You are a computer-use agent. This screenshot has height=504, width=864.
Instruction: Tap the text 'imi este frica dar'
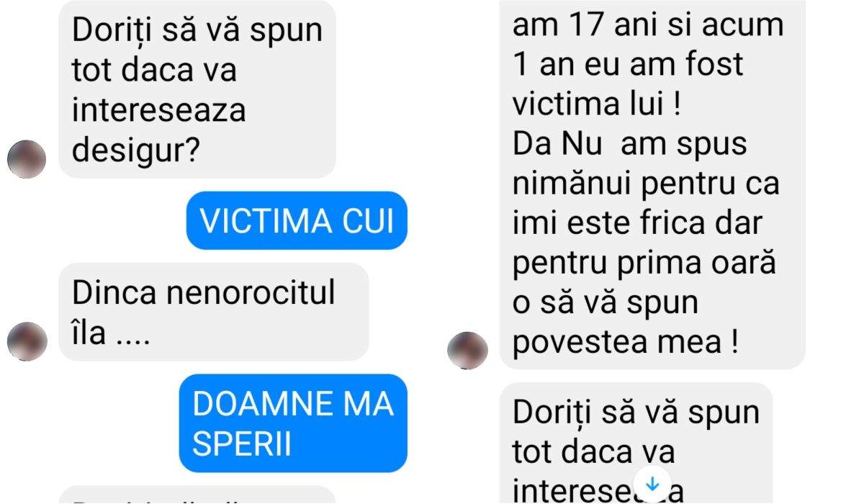(636, 224)
